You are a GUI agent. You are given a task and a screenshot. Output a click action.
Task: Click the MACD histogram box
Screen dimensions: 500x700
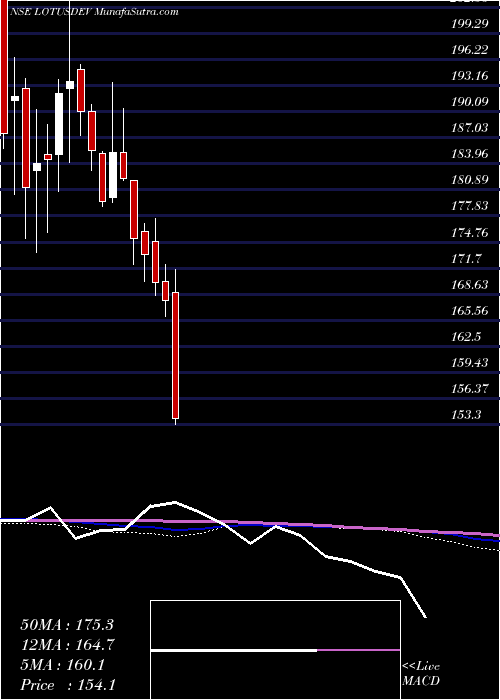pos(275,650)
